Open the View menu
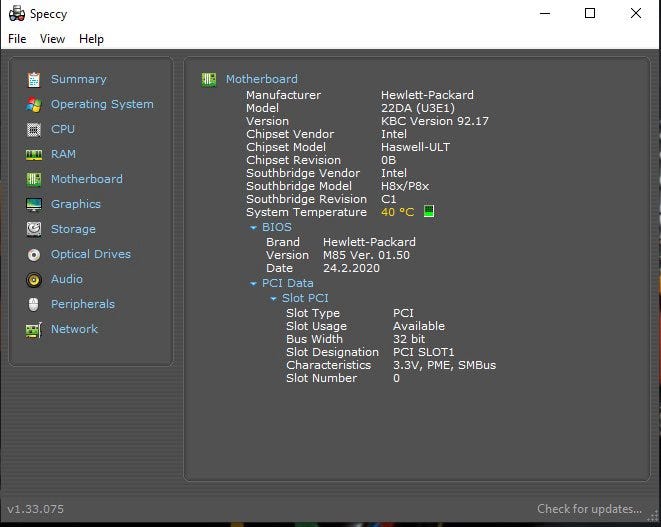Viewport: 661px width, 527px height. pyautogui.click(x=52, y=39)
